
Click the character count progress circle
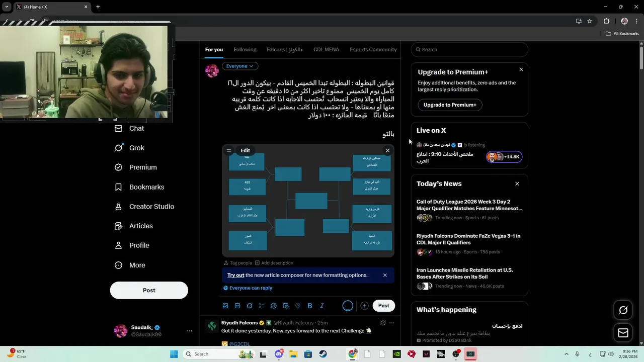pyautogui.click(x=348, y=306)
